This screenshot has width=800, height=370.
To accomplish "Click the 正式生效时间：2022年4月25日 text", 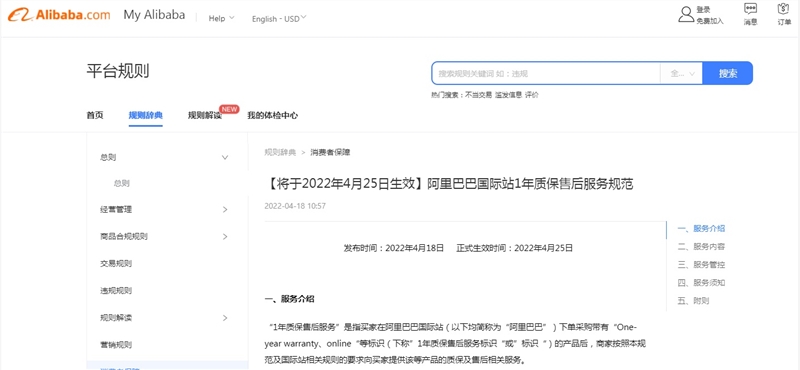I will point(515,249).
